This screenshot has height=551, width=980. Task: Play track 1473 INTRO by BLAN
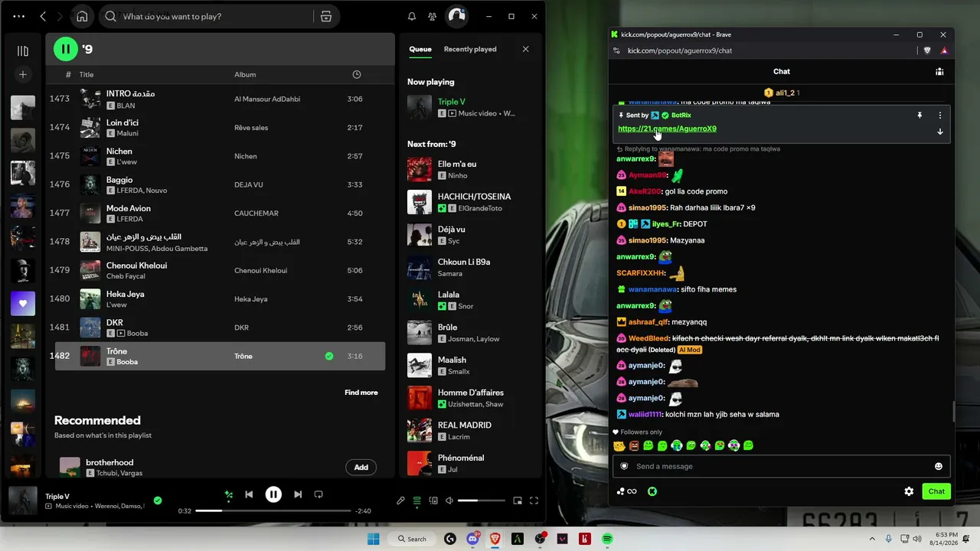pyautogui.click(x=218, y=99)
